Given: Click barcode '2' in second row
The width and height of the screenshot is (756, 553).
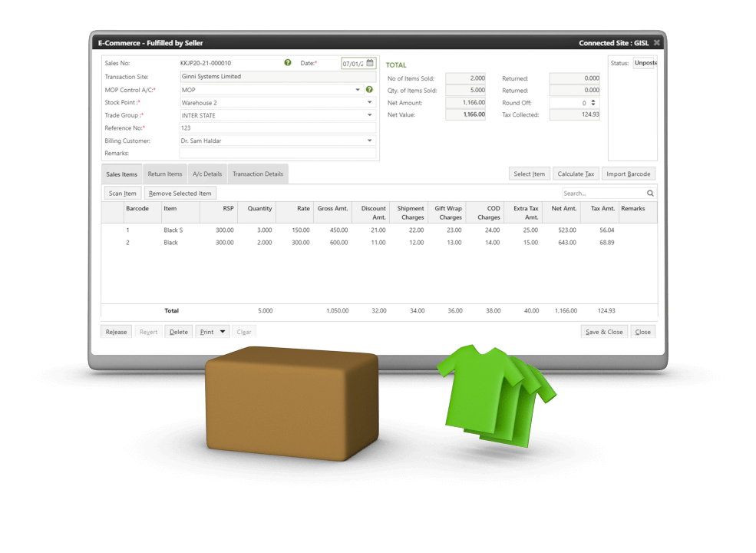Looking at the screenshot, I should 127,242.
